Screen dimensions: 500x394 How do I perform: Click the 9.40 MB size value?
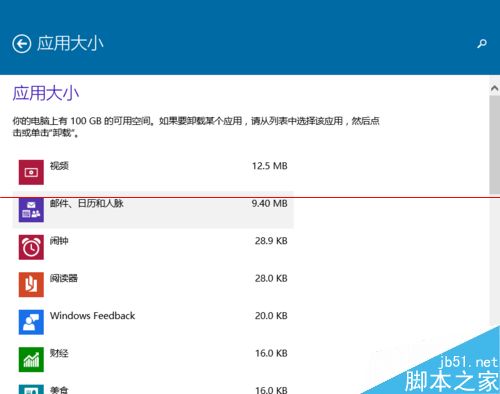(270, 203)
